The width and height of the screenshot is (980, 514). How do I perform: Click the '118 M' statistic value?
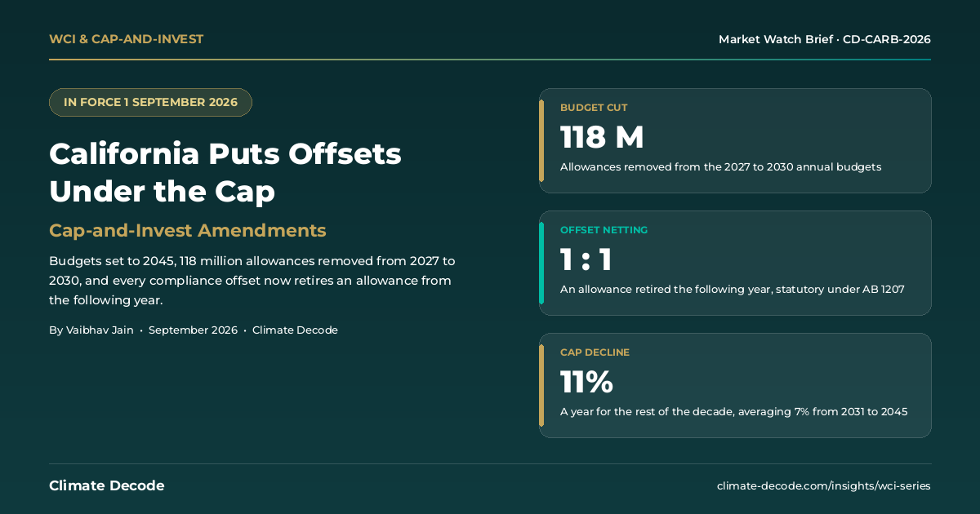click(602, 137)
